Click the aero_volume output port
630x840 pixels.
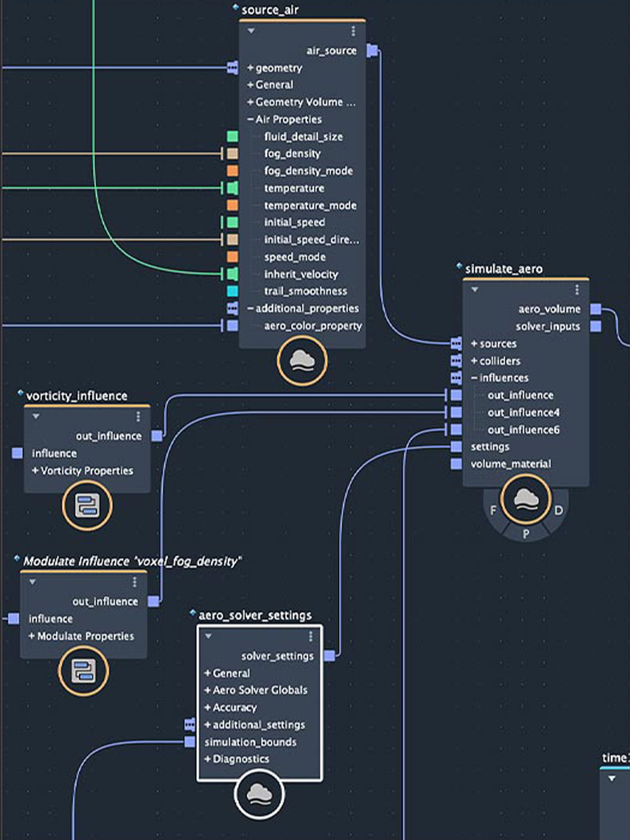596,309
